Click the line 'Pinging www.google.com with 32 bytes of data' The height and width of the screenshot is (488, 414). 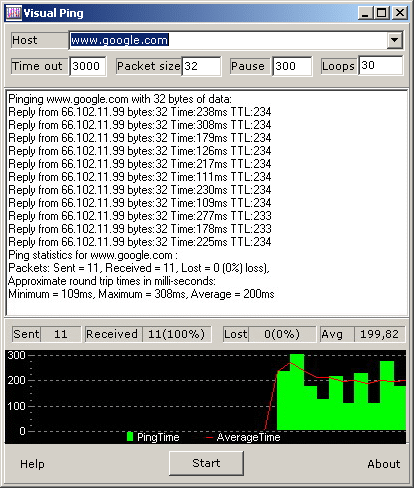click(x=120, y=99)
